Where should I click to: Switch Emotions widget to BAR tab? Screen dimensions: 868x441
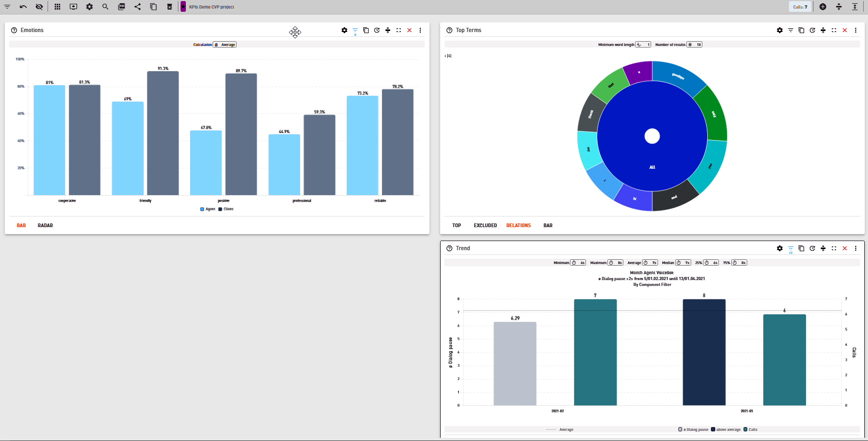(21, 226)
